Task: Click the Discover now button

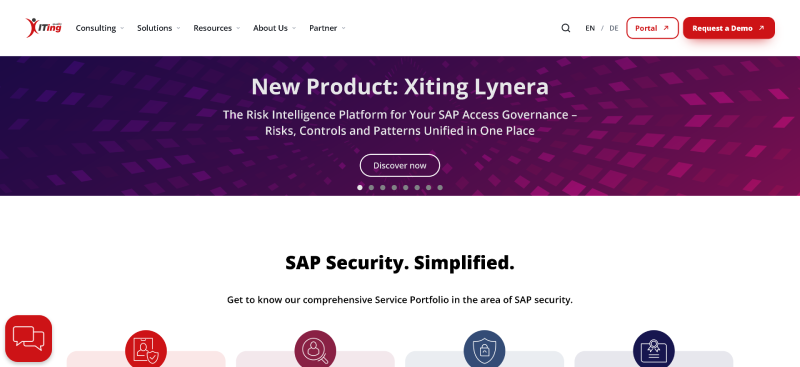Action: pos(400,165)
